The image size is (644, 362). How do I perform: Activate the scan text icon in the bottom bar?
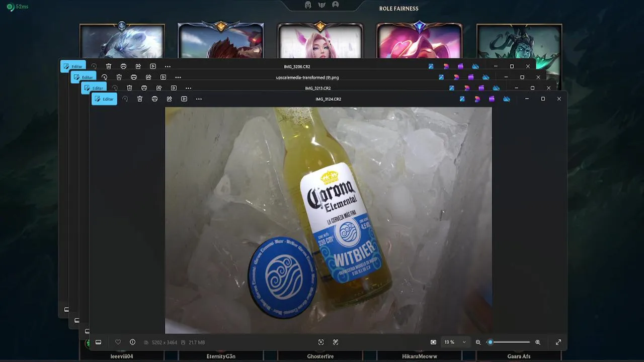pos(321,342)
